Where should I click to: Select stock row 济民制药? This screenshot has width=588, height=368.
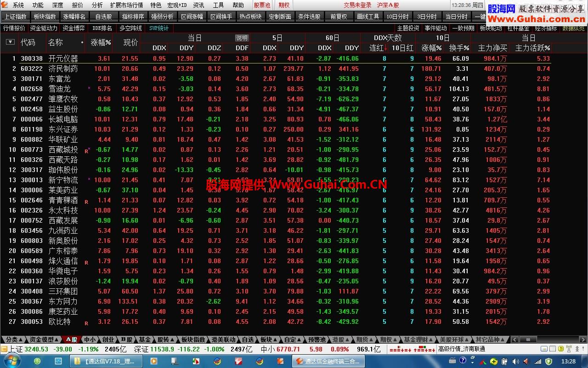click(x=276, y=69)
